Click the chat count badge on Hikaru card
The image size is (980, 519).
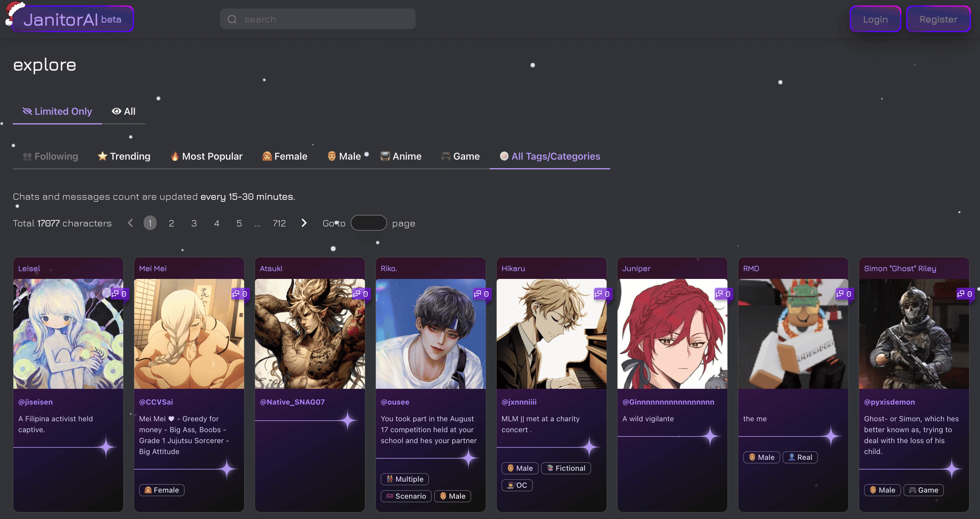tap(602, 293)
